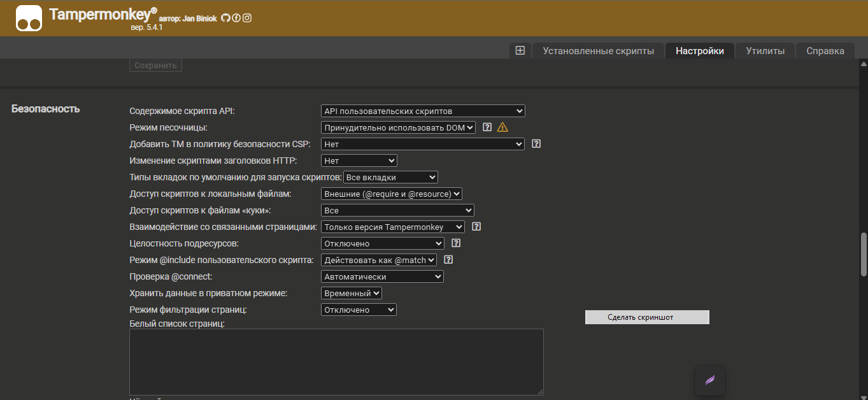Open Изменение скриптами заголовков HTTP dropdown
This screenshot has width=868, height=400.
(359, 161)
